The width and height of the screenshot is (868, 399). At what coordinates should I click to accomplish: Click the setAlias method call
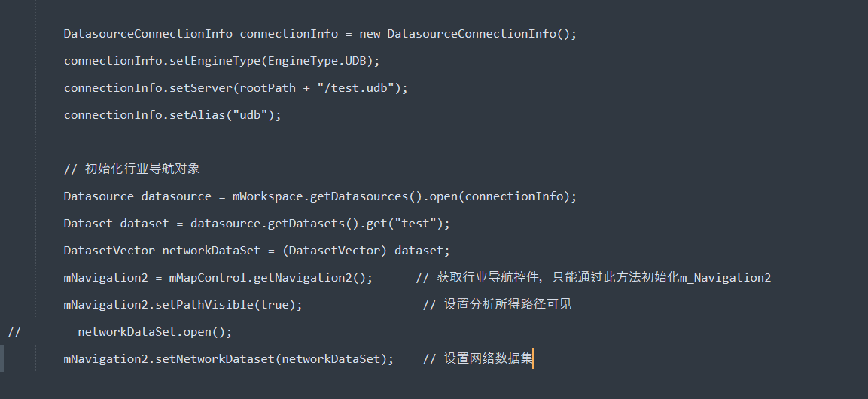pos(197,115)
